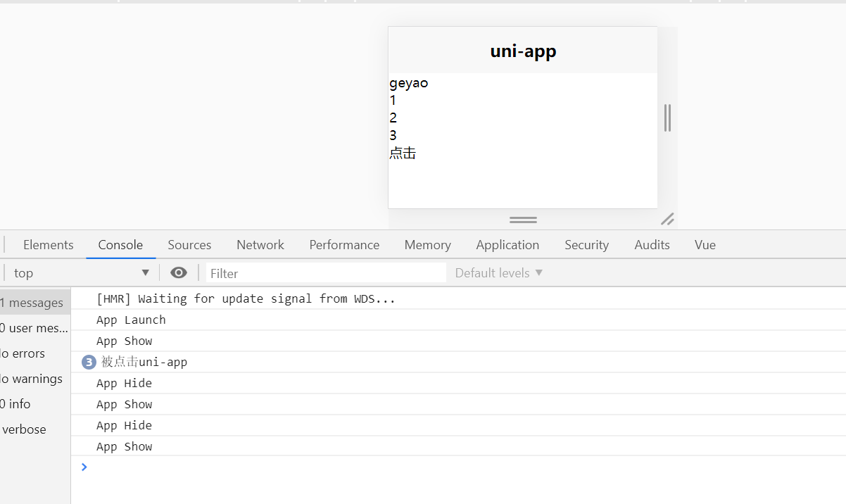Click the '点击' text in the app page
The image size is (846, 504).
click(x=403, y=153)
